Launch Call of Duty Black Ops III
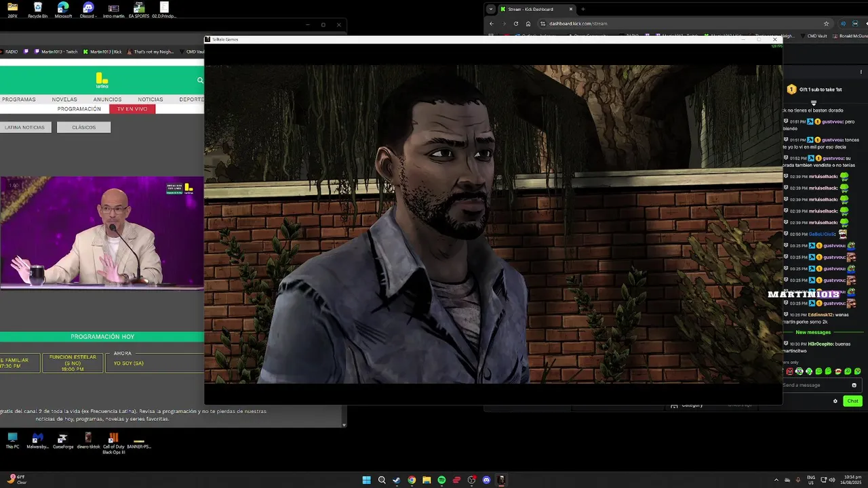Image resolution: width=868 pixels, height=488 pixels. [114, 443]
